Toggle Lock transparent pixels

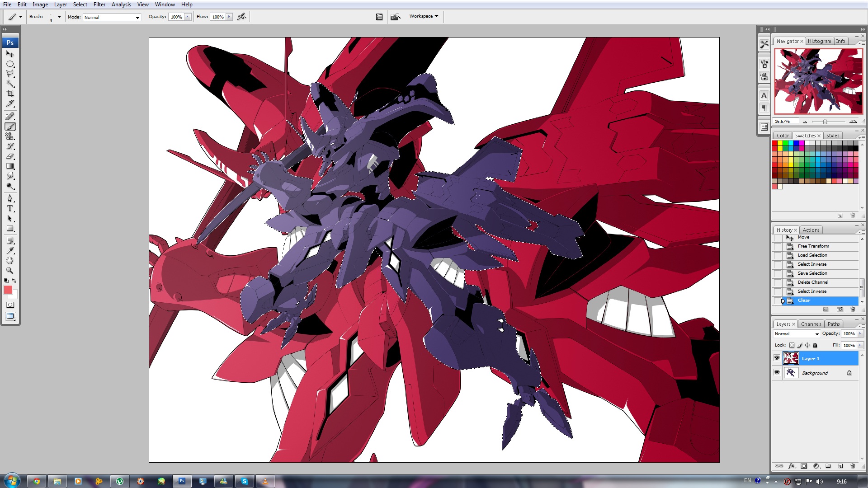(x=792, y=345)
